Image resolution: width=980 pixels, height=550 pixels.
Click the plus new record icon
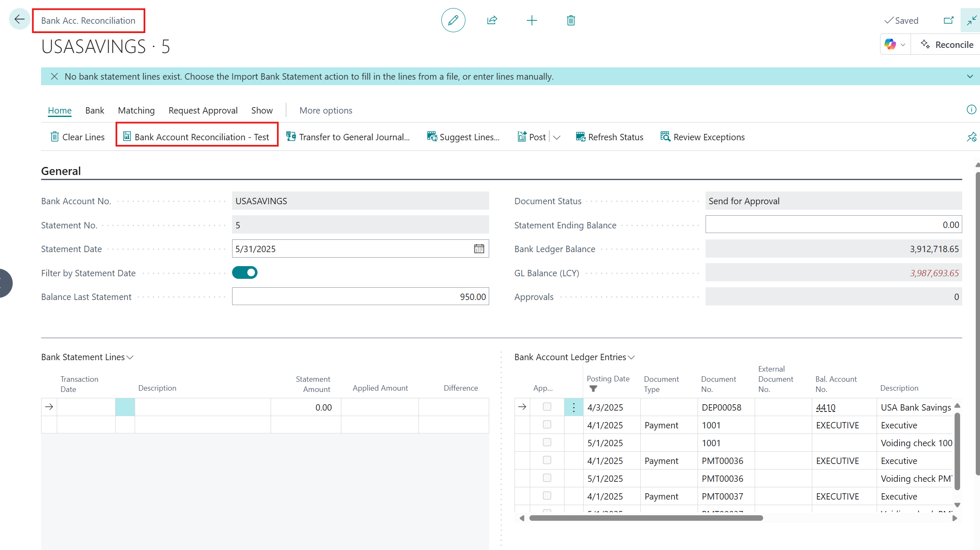coord(532,20)
